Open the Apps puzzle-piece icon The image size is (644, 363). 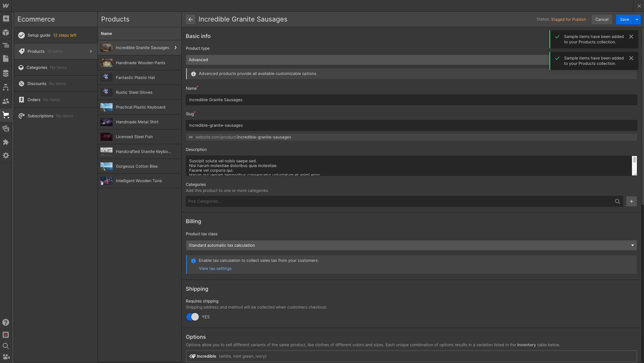tap(6, 142)
